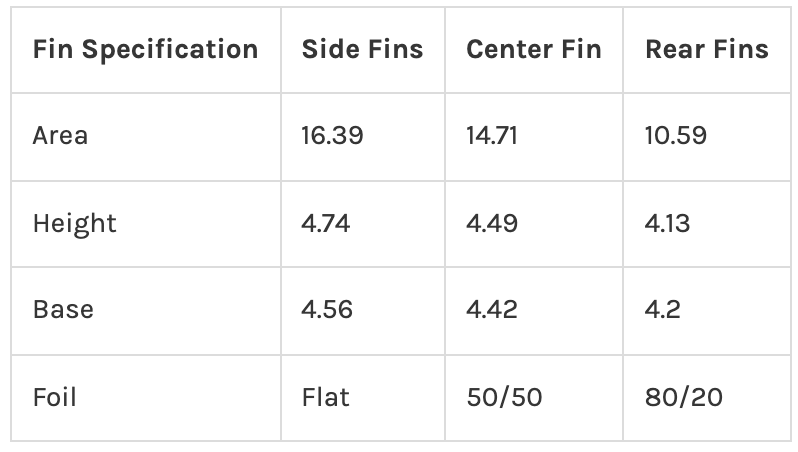Select the Rear Fins column header
The height and width of the screenshot is (452, 798).
pos(707,50)
